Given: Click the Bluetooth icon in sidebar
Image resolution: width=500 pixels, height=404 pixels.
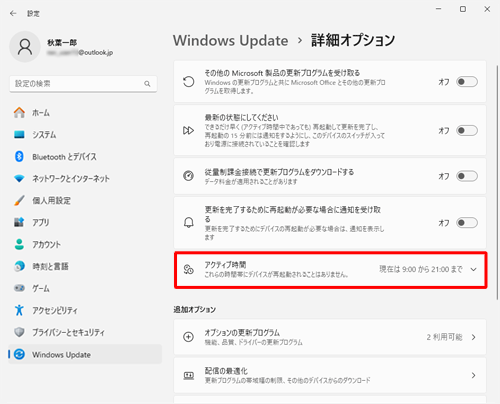Looking at the screenshot, I should 19,156.
